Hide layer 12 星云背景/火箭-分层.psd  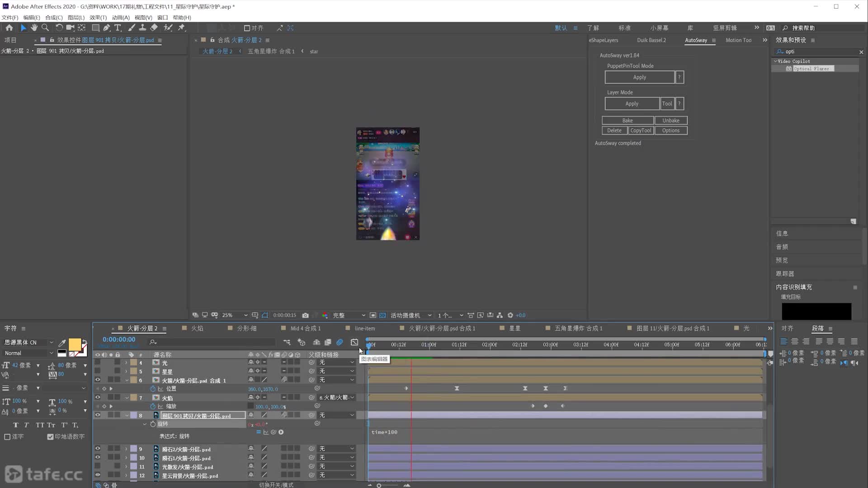coord(98,475)
